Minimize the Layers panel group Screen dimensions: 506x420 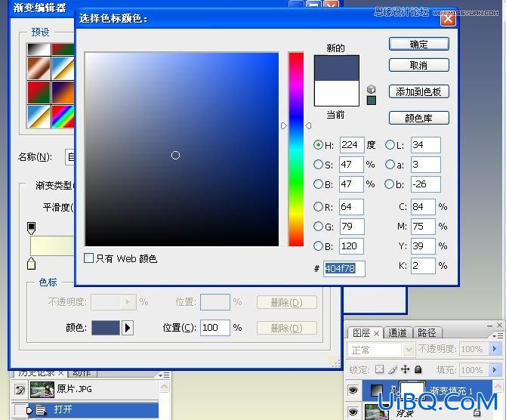point(489,326)
